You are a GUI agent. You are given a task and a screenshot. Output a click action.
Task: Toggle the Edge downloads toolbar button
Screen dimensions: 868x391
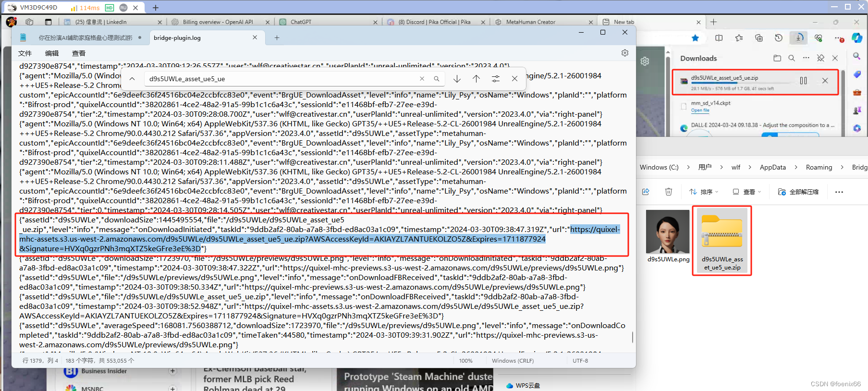799,37
